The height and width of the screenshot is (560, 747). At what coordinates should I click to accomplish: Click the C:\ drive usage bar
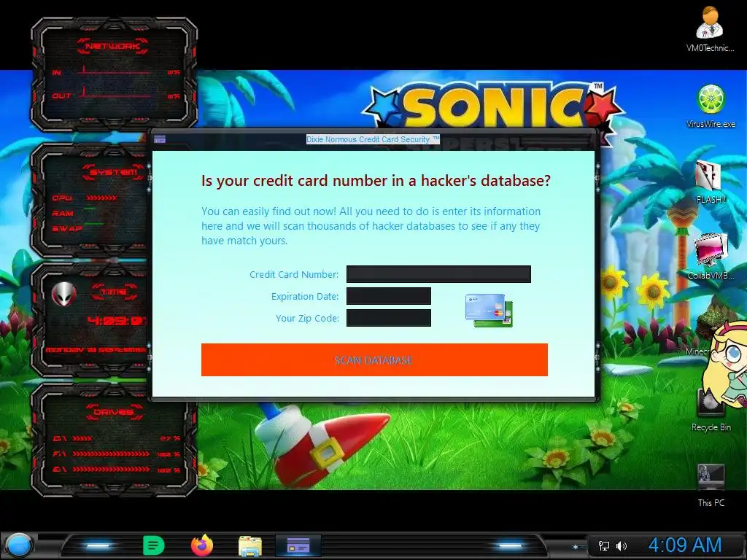point(82,438)
